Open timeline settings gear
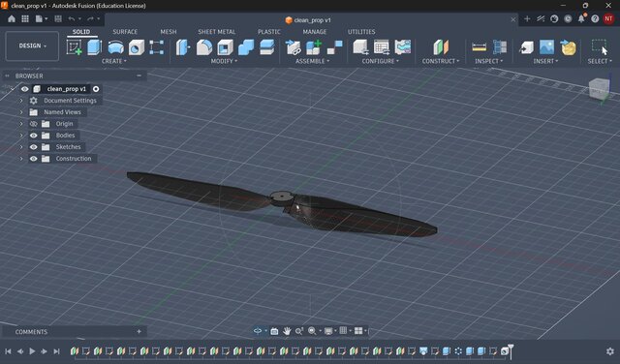620x364 pixels. pos(610,351)
